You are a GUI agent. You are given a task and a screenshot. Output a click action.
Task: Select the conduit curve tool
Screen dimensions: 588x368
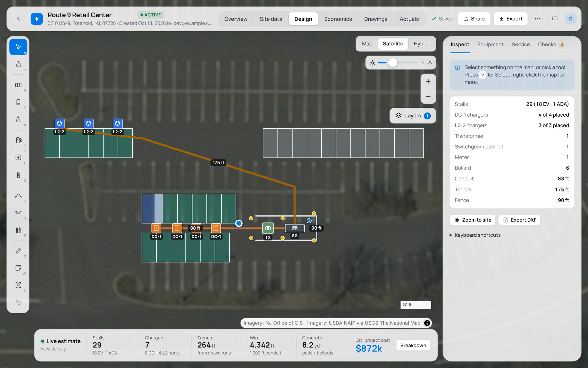[x=18, y=195]
